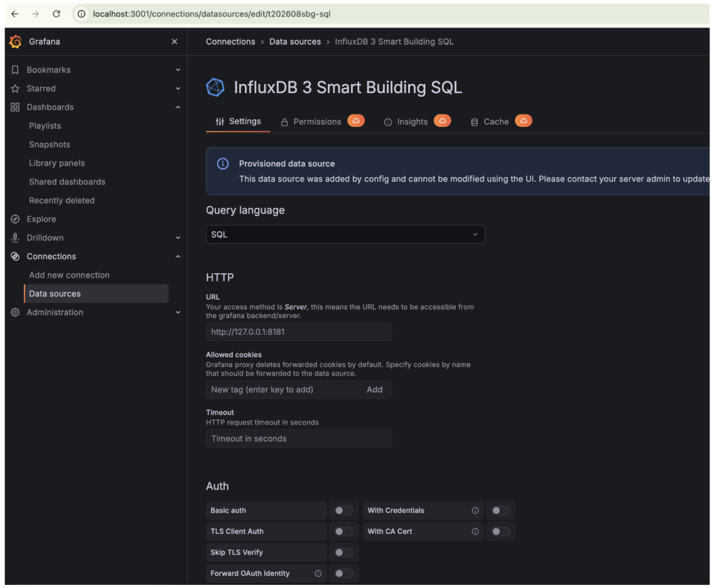Reload the page with refresh icon
712x588 pixels.
tap(57, 14)
